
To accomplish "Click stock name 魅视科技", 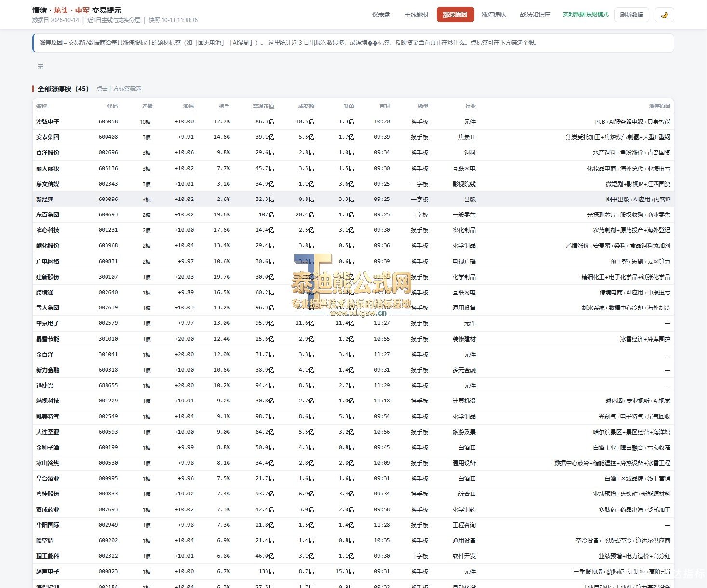I will [48, 401].
